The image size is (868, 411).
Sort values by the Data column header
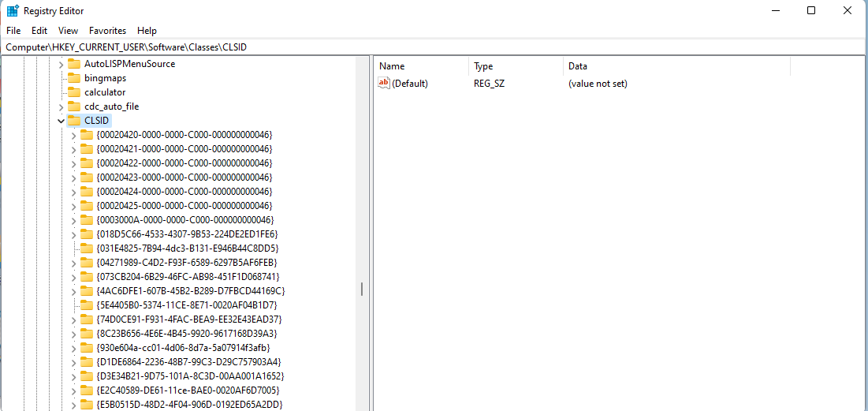(676, 66)
